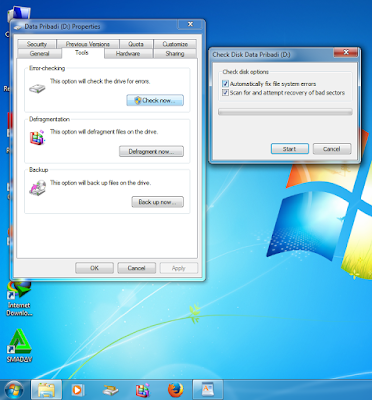Launch Firefox from the taskbar
This screenshot has height=400, width=372.
(175, 390)
